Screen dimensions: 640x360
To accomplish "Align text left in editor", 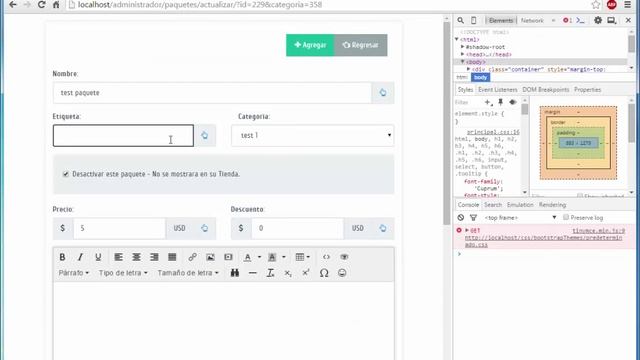I will tap(118, 257).
